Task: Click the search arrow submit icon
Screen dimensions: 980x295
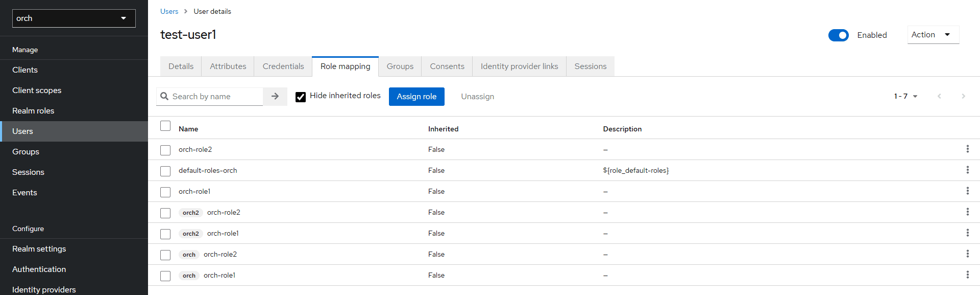Action: pos(275,96)
